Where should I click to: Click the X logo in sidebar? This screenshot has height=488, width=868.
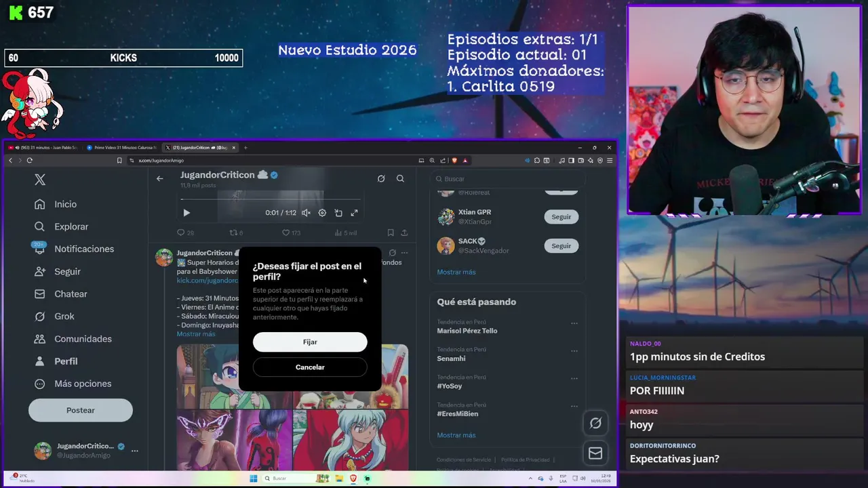click(x=40, y=180)
